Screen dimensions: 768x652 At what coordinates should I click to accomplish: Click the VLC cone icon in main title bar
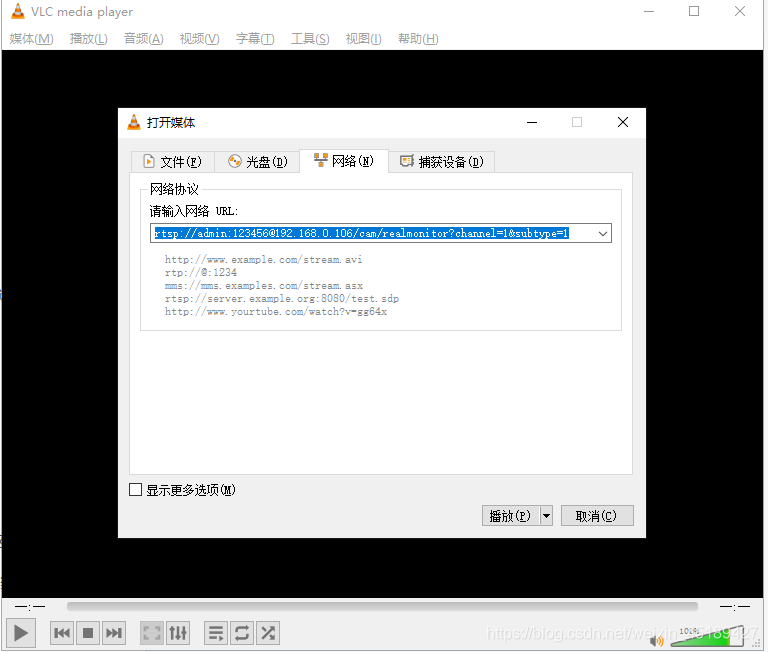(18, 11)
